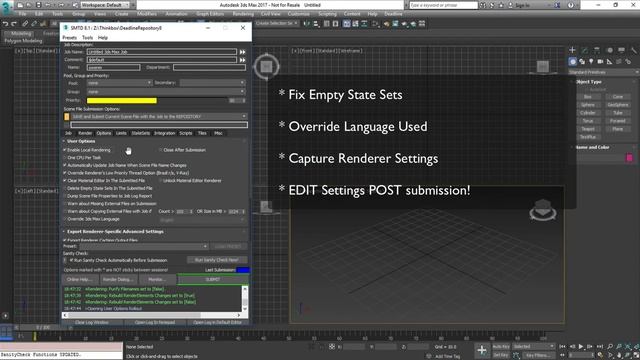Select the Cameras category icon
This screenshot has width=640, height=360.
(600, 62)
